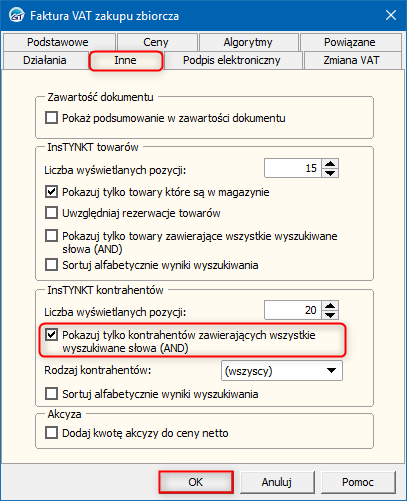Check Dodaj kwotę akcyzy do ceny netto
Viewport: 407px width, 501px height.
tap(51, 433)
